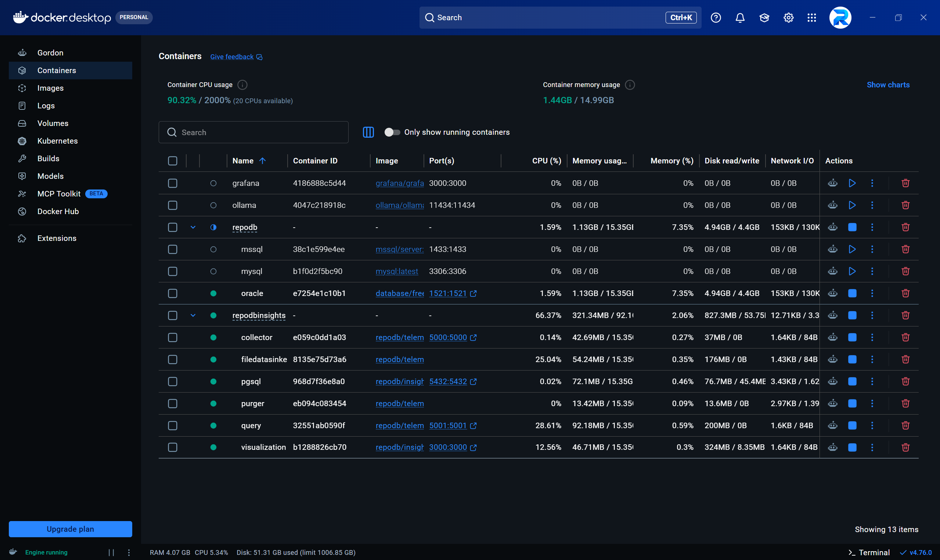The width and height of the screenshot is (940, 560).
Task: Open the Volumes section
Action: tap(70, 123)
